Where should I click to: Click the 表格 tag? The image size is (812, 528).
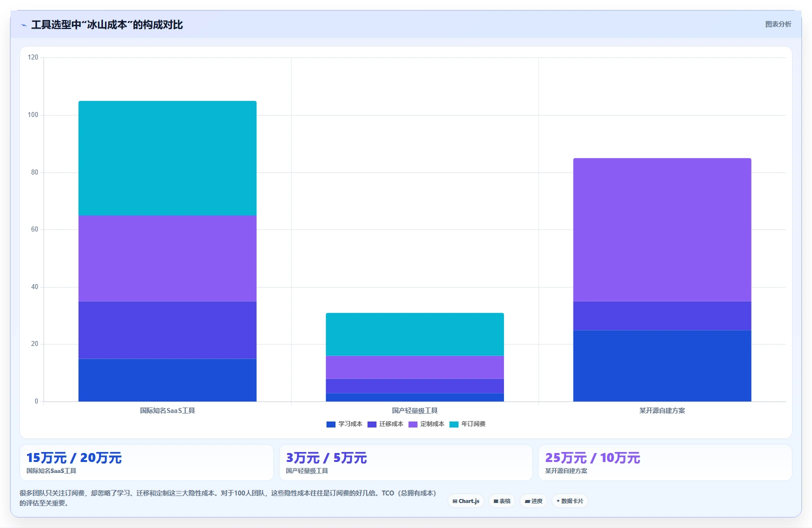pos(502,501)
